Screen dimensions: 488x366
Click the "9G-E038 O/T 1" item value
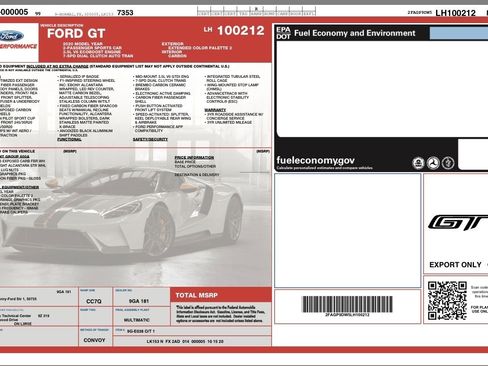[141, 331]
